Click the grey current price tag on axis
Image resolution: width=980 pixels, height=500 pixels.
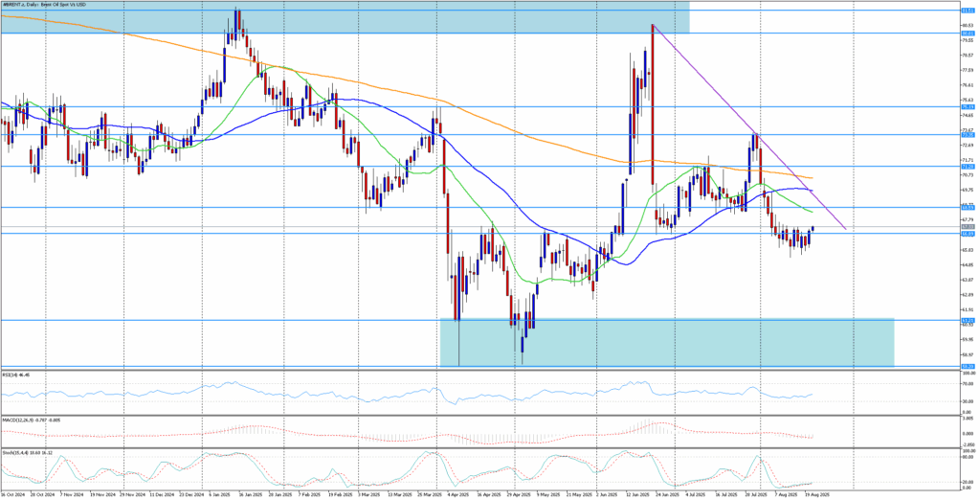(x=968, y=227)
